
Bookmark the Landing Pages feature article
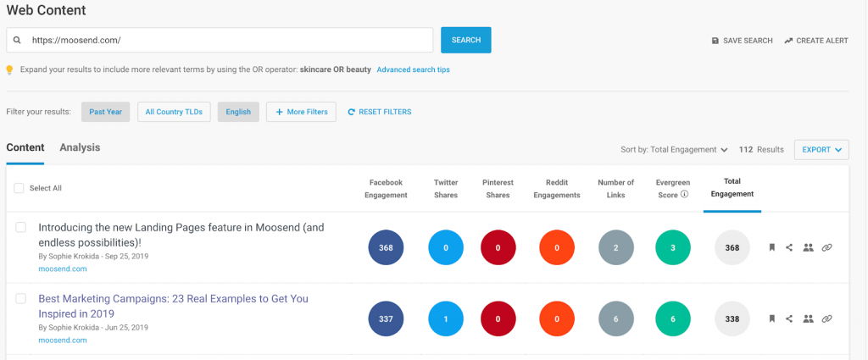click(x=771, y=247)
